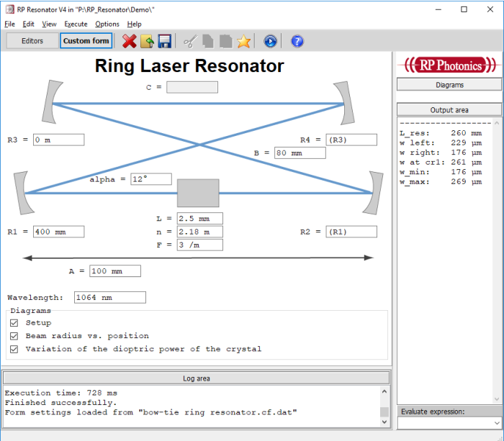Click the log area scrollbar thumb
The height and width of the screenshot is (441, 504).
pos(384,412)
